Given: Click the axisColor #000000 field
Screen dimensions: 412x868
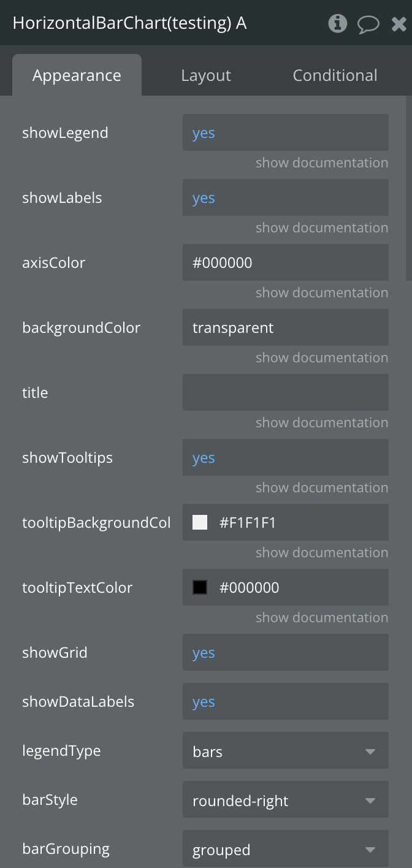Looking at the screenshot, I should pyautogui.click(x=285, y=263).
